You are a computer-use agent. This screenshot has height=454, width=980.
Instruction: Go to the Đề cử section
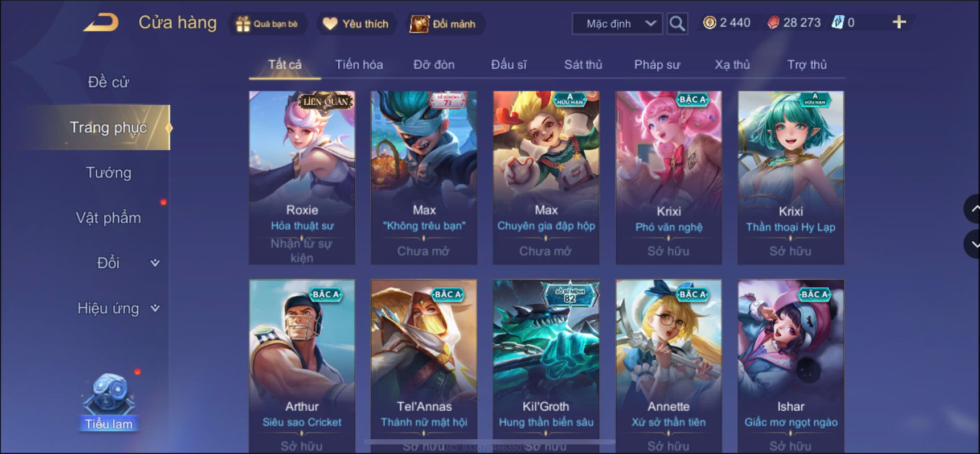pyautogui.click(x=108, y=82)
